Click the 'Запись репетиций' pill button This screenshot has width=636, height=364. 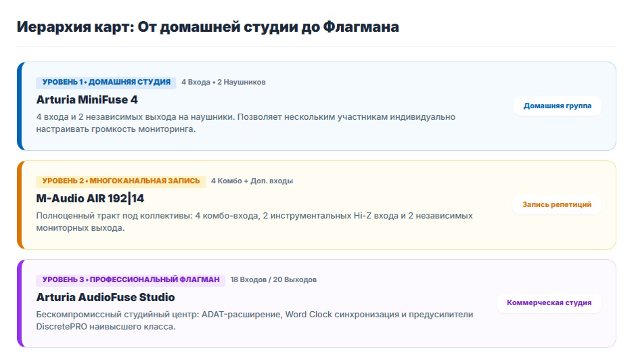pyautogui.click(x=556, y=204)
